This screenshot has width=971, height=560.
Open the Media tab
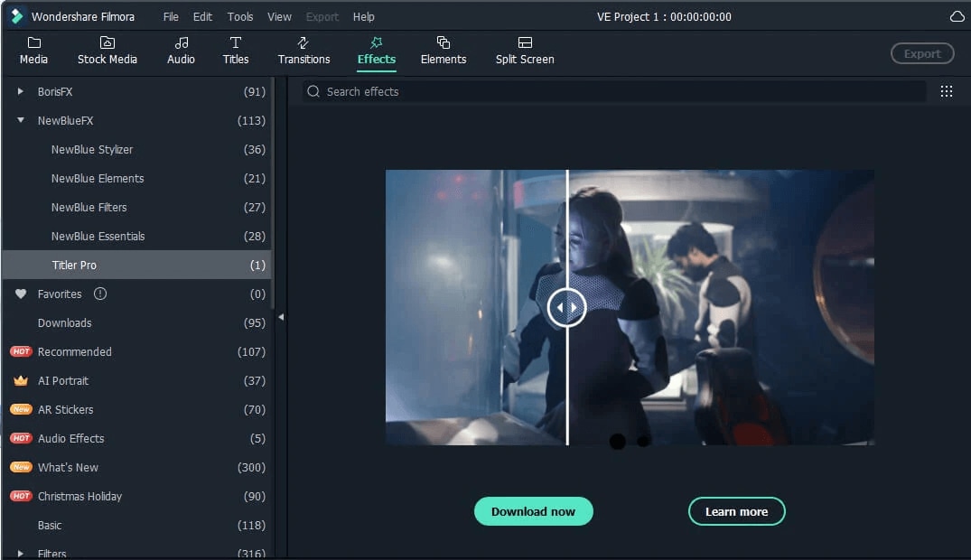click(33, 51)
